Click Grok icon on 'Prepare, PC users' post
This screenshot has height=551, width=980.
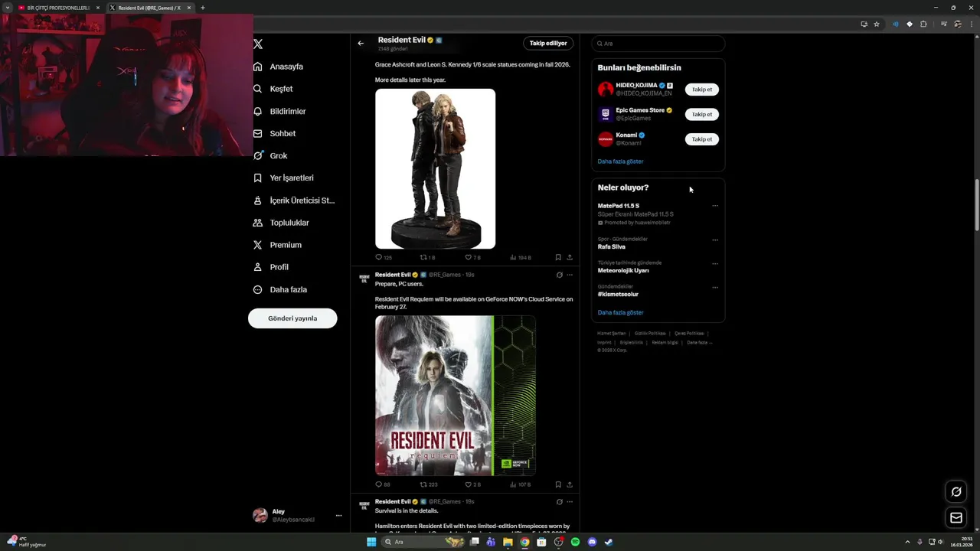click(559, 275)
